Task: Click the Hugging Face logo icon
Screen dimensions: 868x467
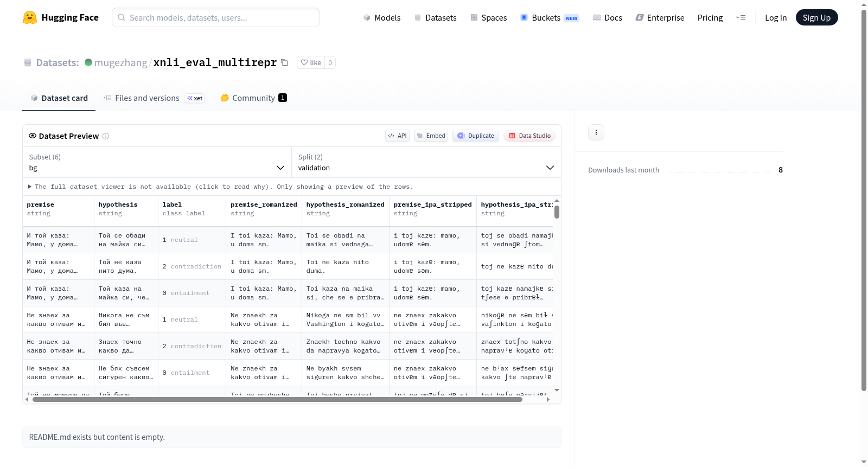Action: (x=30, y=17)
